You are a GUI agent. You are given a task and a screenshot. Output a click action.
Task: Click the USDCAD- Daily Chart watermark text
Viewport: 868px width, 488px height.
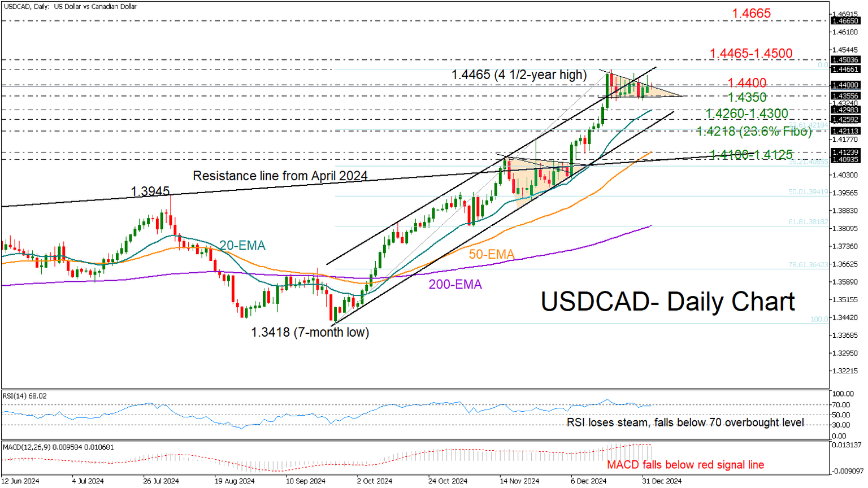coord(668,302)
